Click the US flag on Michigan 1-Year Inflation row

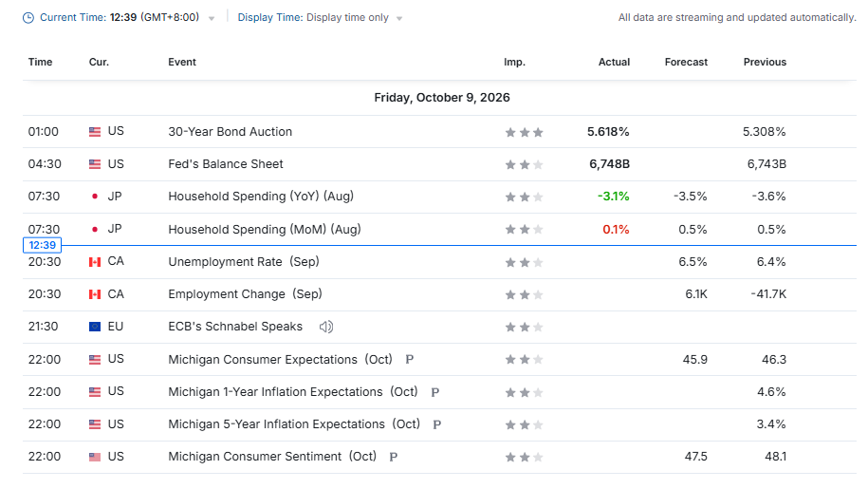click(95, 392)
